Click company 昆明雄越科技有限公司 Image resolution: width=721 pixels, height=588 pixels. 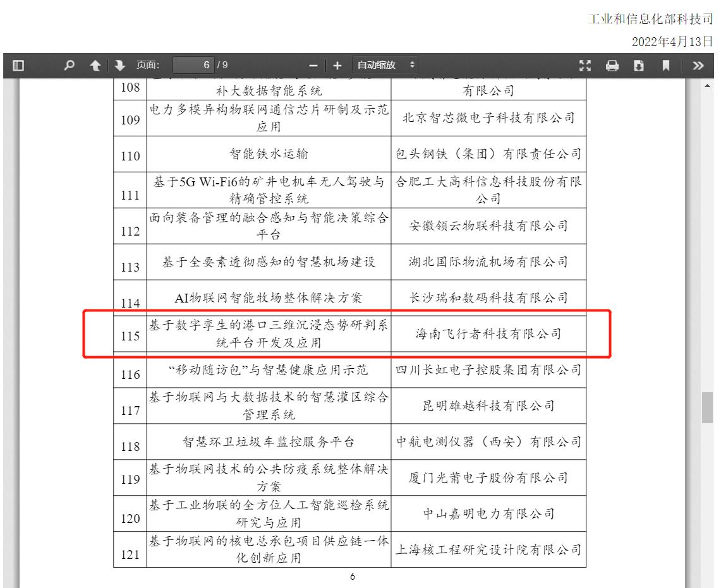[488, 406]
